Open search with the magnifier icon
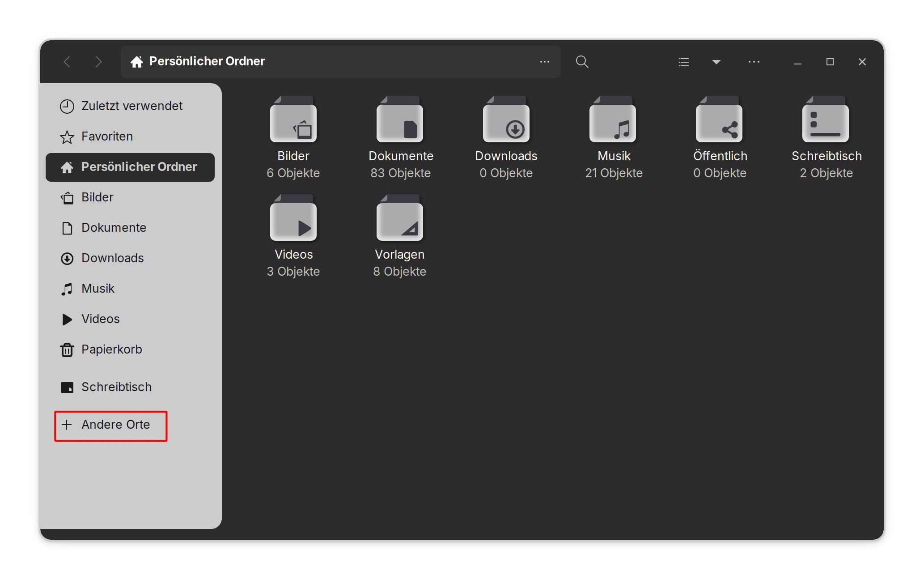This screenshot has width=924, height=580. click(x=582, y=62)
